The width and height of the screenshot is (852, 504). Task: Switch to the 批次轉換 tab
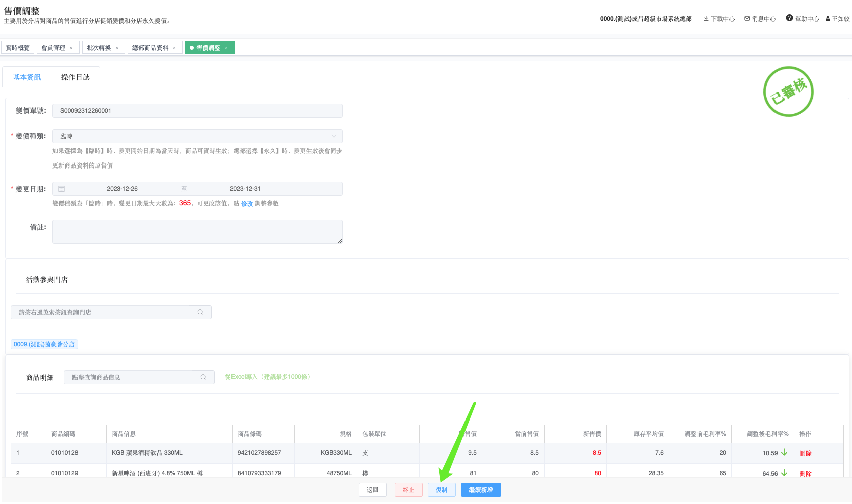pos(99,48)
